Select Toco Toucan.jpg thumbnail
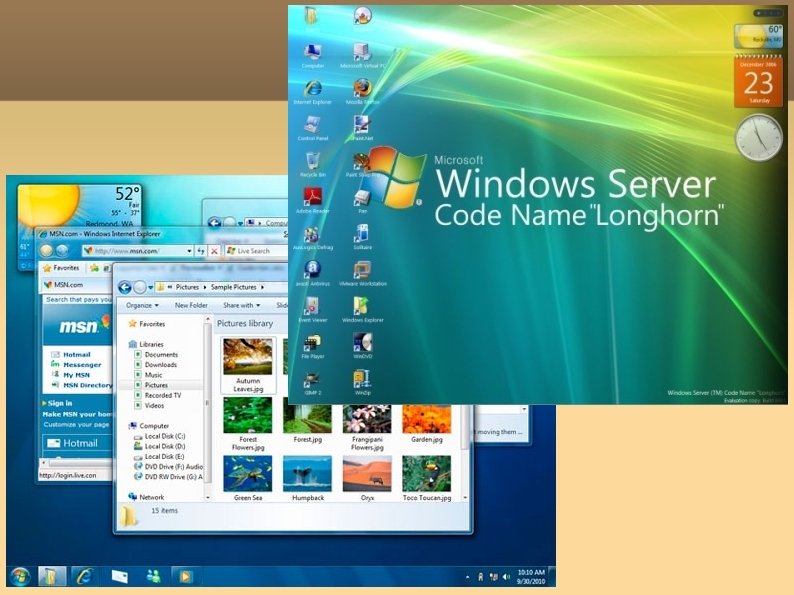The width and height of the screenshot is (794, 595). coord(427,479)
